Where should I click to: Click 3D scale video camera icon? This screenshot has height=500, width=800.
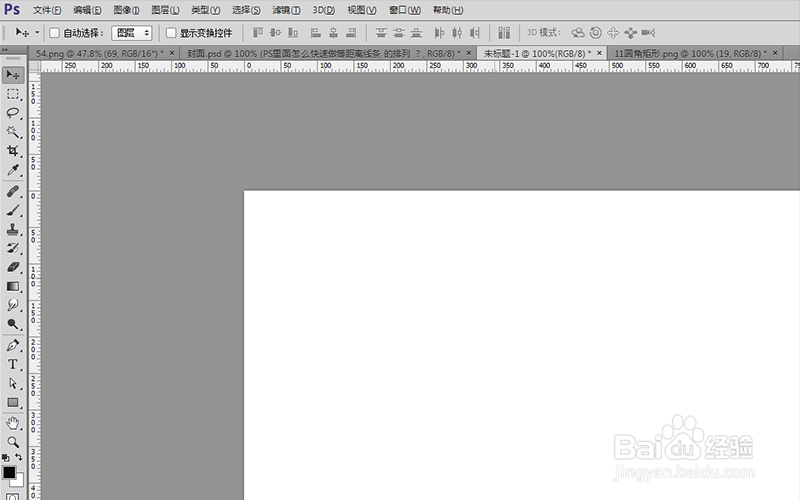coord(648,33)
